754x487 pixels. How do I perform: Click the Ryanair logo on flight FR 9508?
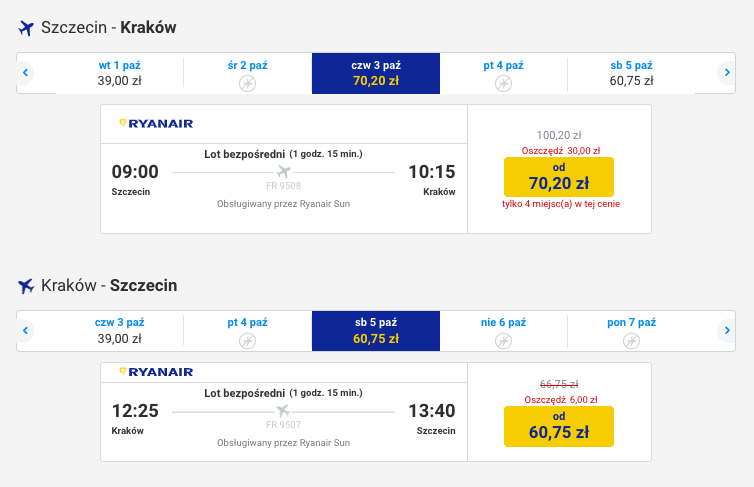click(156, 124)
